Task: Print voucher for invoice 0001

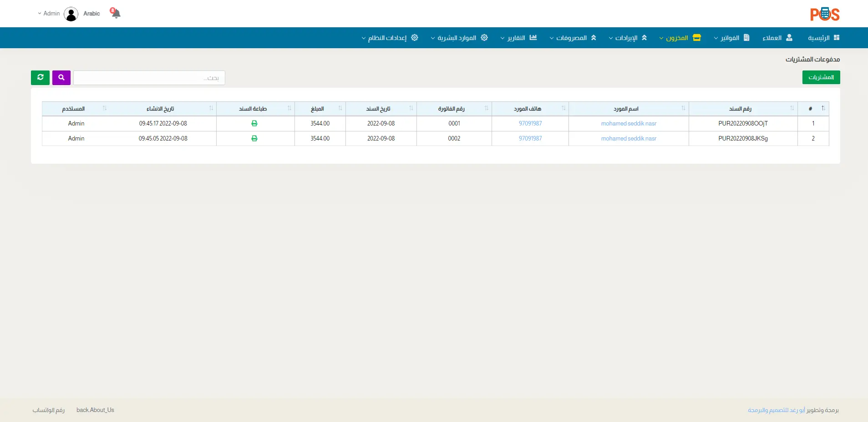Action: pyautogui.click(x=254, y=124)
